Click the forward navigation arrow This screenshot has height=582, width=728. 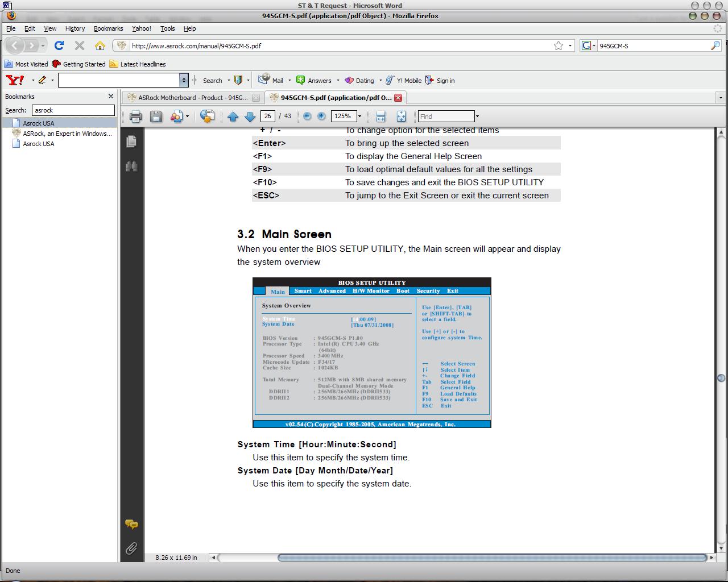[x=31, y=45]
